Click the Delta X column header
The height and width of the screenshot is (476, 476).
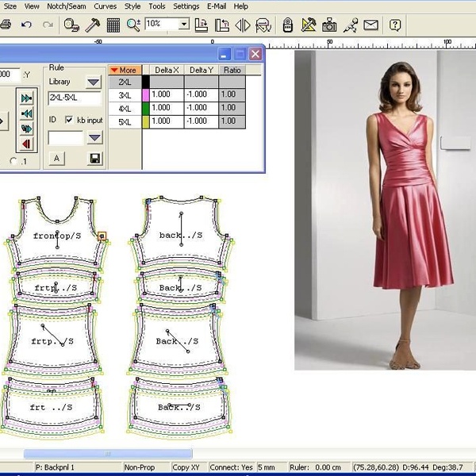point(167,70)
